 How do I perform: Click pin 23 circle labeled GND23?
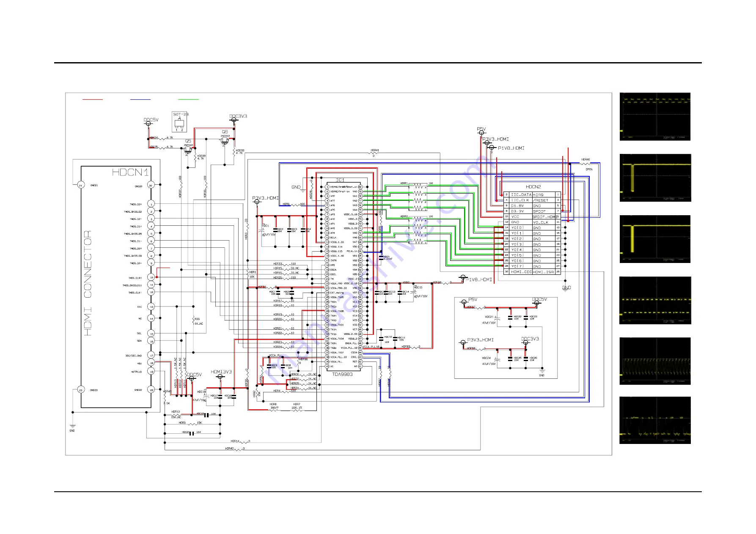(81, 390)
